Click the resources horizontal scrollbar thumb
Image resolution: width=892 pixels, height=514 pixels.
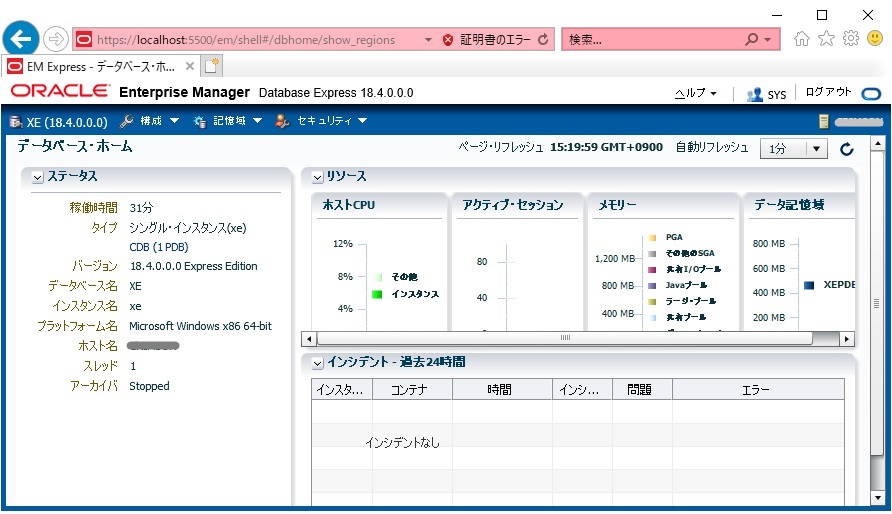pyautogui.click(x=565, y=338)
